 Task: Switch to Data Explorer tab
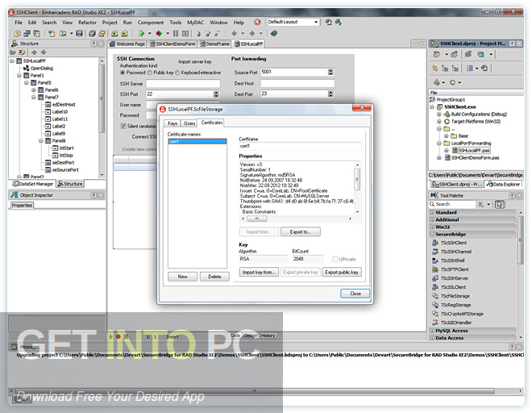tap(503, 184)
